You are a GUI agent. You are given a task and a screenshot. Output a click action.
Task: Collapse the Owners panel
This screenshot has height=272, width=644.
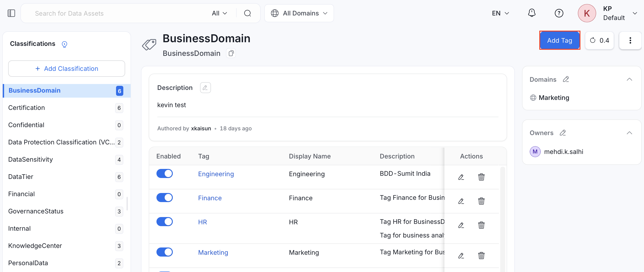(x=629, y=133)
